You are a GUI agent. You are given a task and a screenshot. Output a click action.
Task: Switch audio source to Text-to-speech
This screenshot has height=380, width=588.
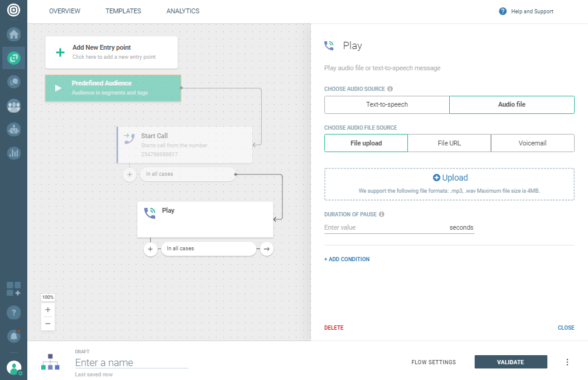pos(386,104)
